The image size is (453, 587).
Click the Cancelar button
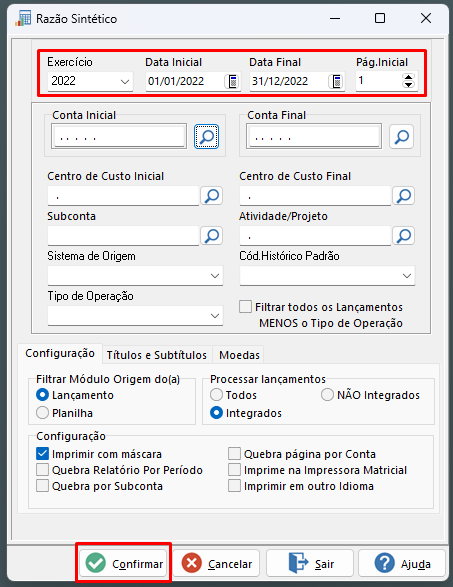tap(216, 563)
